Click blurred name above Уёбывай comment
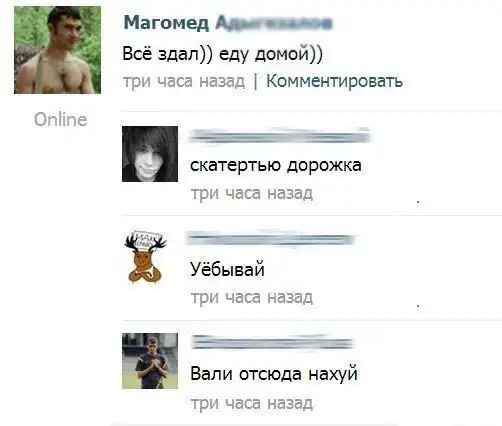Viewport: 502px width, 426px height. pos(271,239)
